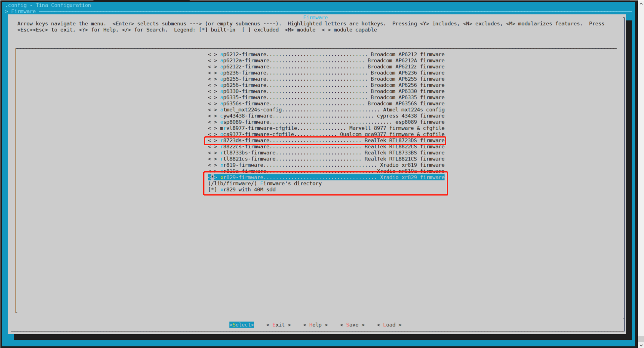Enable the xr829 with 40M sdd checkbox
Screen dimensions: 644x348
coord(212,190)
